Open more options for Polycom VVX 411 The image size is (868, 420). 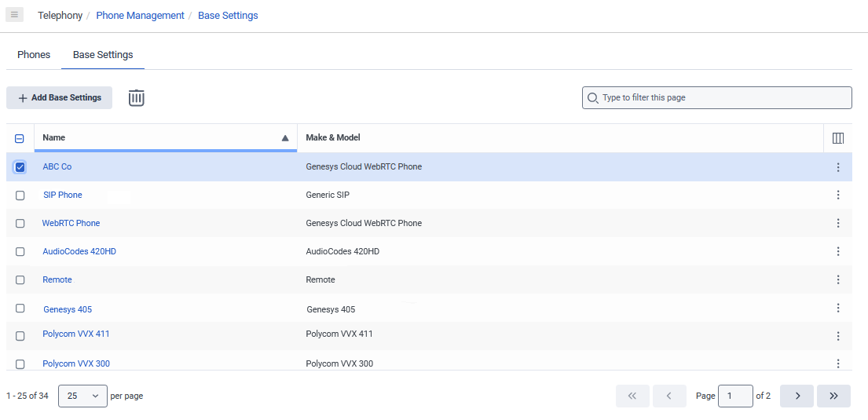coord(837,336)
